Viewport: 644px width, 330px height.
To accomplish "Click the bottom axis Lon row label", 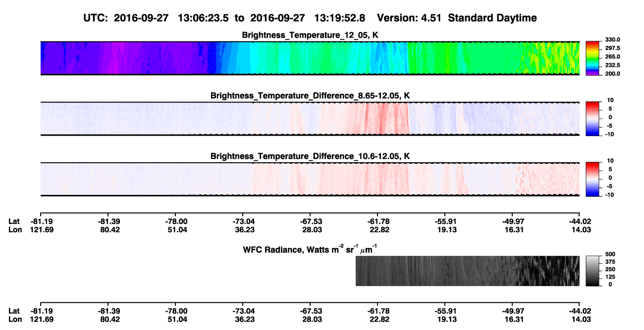I will tap(15, 319).
